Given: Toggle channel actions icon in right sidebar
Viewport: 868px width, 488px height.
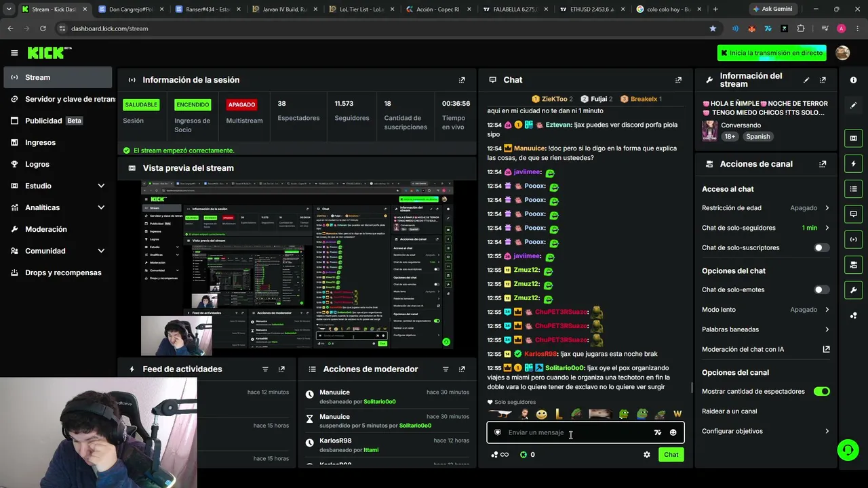Looking at the screenshot, I should pyautogui.click(x=853, y=264).
